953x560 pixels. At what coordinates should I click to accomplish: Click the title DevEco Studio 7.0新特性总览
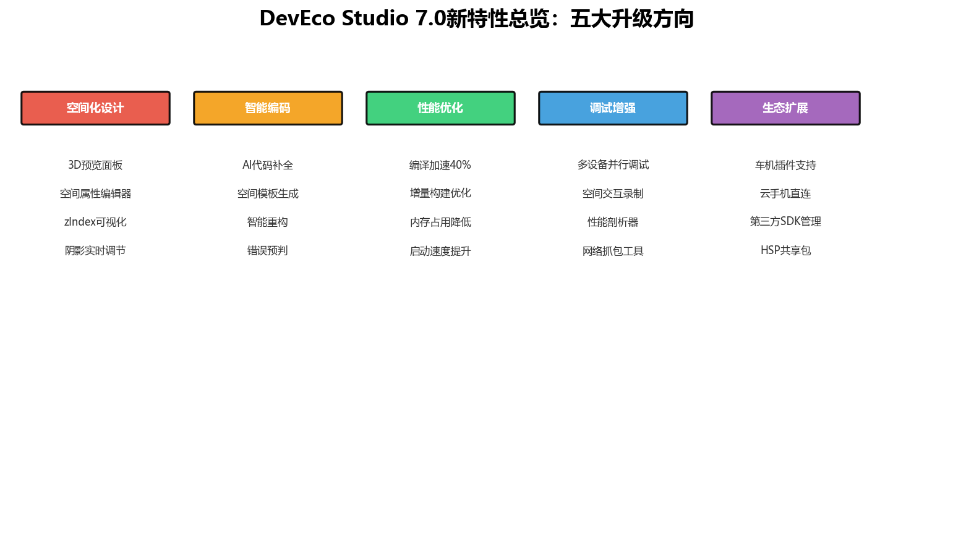click(404, 19)
